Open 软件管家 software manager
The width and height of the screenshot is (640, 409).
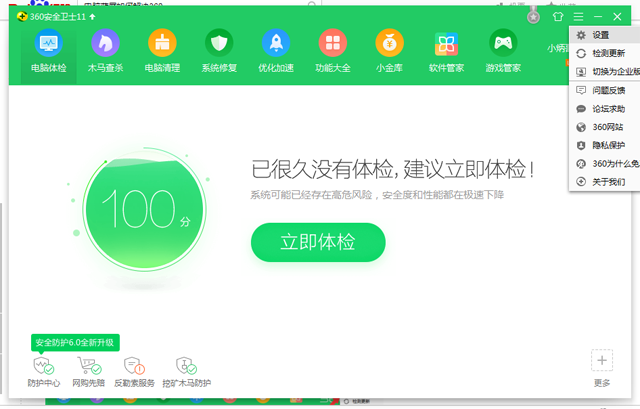[x=446, y=51]
